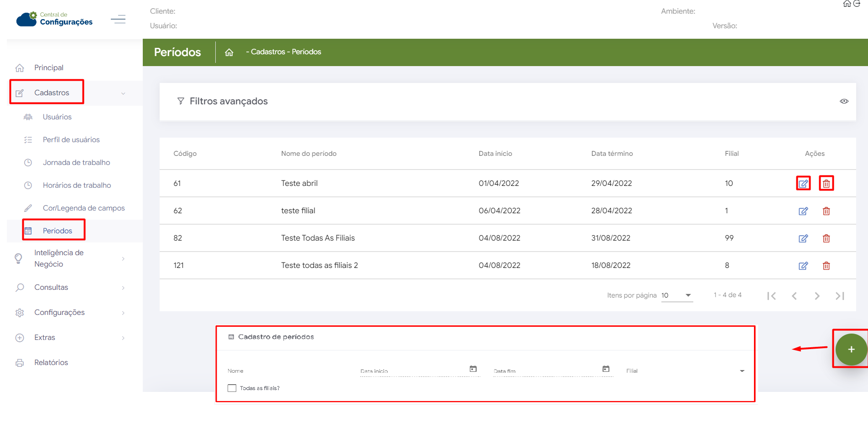Click home icon in the breadcrumb bar

(229, 52)
